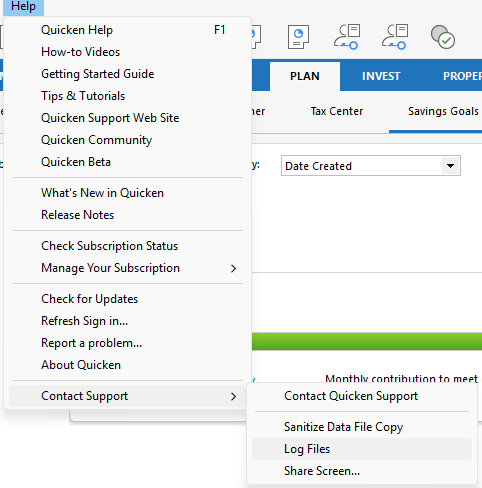Select Contact Quicken Support in submenu
The height and width of the screenshot is (488, 482).
362,396
